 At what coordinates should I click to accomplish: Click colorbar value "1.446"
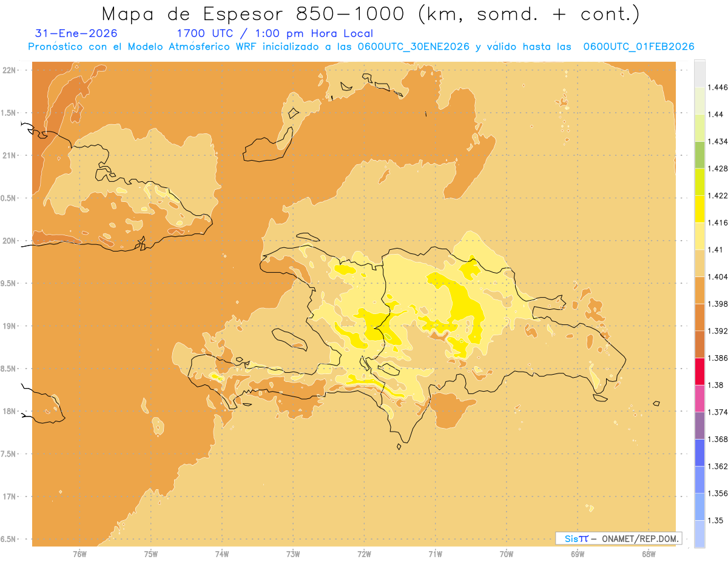pos(719,87)
